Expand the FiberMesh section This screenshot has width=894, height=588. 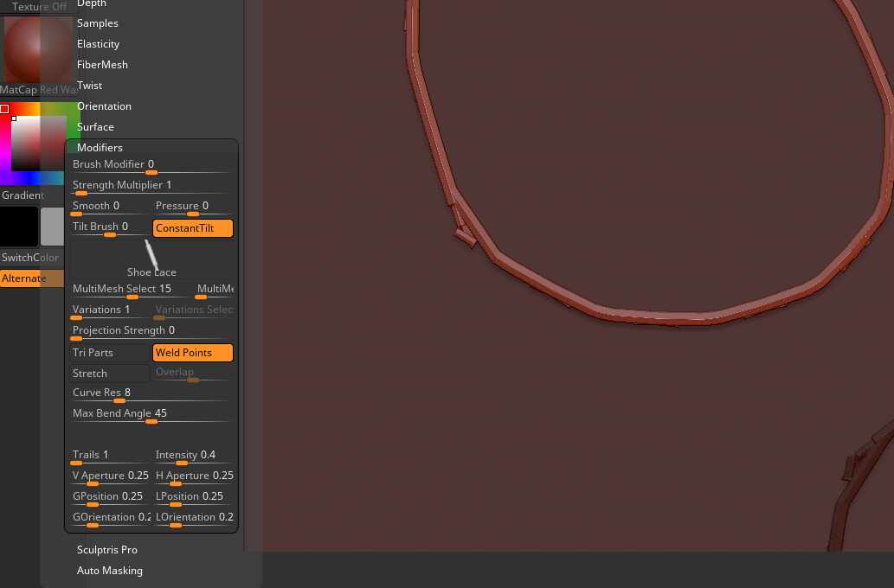pyautogui.click(x=102, y=64)
